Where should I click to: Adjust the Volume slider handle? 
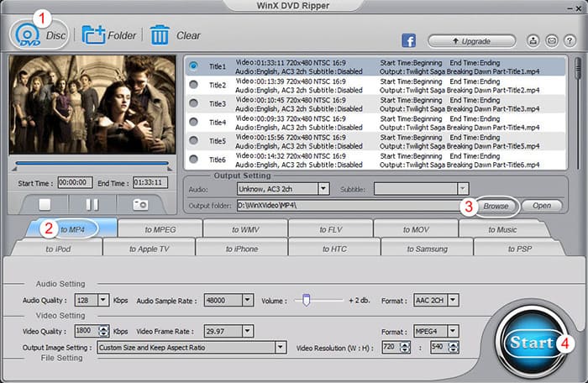[307, 300]
